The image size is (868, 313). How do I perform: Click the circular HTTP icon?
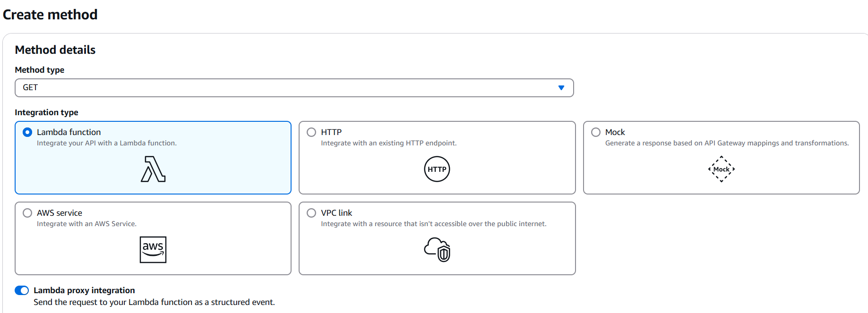437,169
